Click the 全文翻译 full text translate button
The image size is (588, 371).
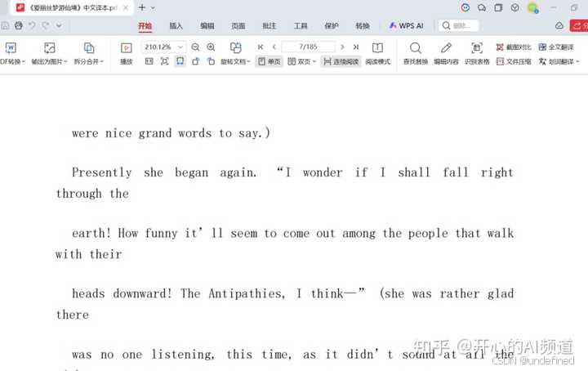(556, 47)
